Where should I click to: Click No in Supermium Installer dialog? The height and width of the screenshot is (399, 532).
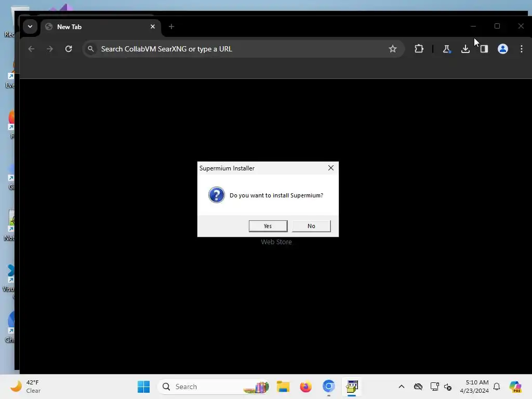click(311, 226)
